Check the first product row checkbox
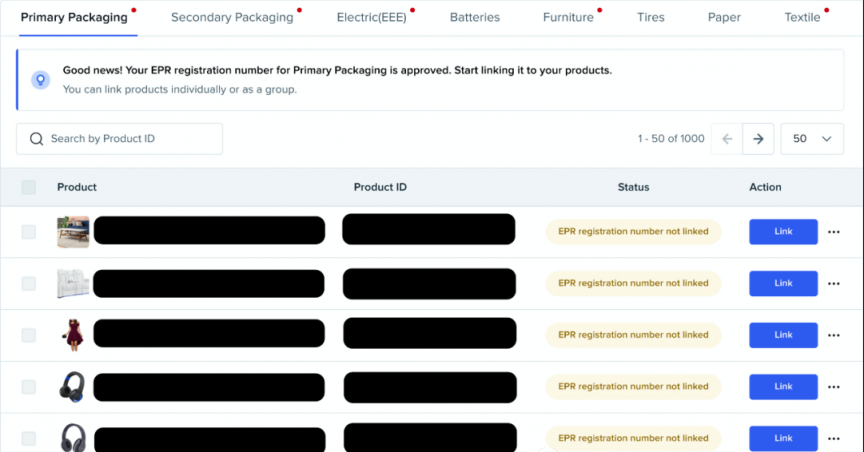This screenshot has height=452, width=864. coord(29,232)
